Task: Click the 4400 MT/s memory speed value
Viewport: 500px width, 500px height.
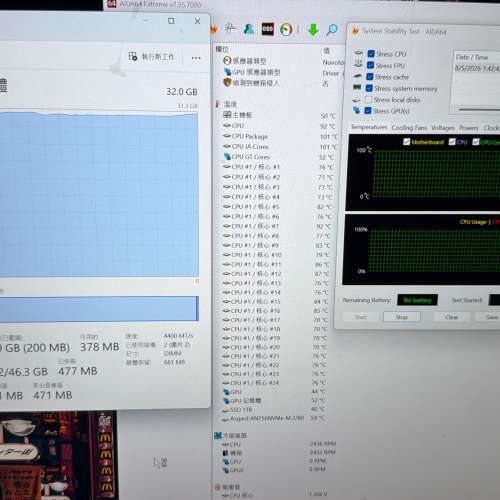Action: [178, 336]
